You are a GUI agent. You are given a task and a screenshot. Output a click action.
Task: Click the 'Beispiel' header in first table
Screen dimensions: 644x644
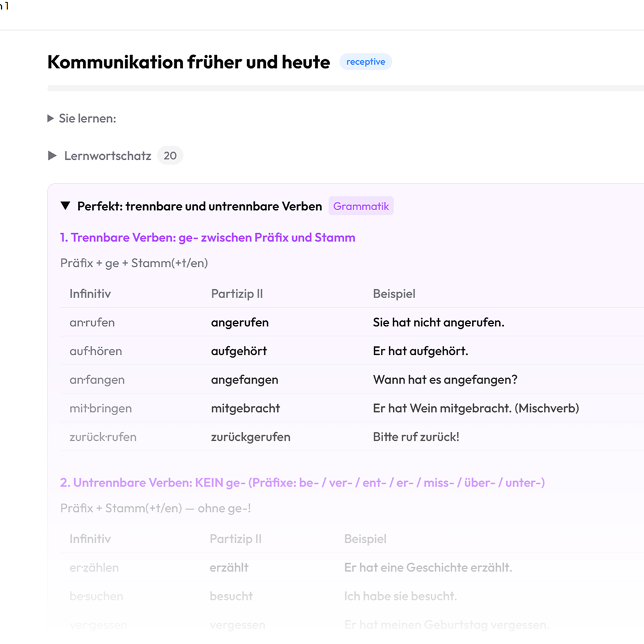click(394, 294)
